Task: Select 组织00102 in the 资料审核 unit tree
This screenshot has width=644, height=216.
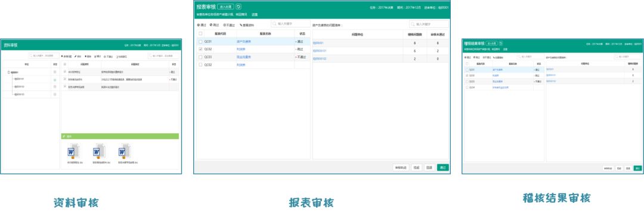Action: [x=19, y=87]
